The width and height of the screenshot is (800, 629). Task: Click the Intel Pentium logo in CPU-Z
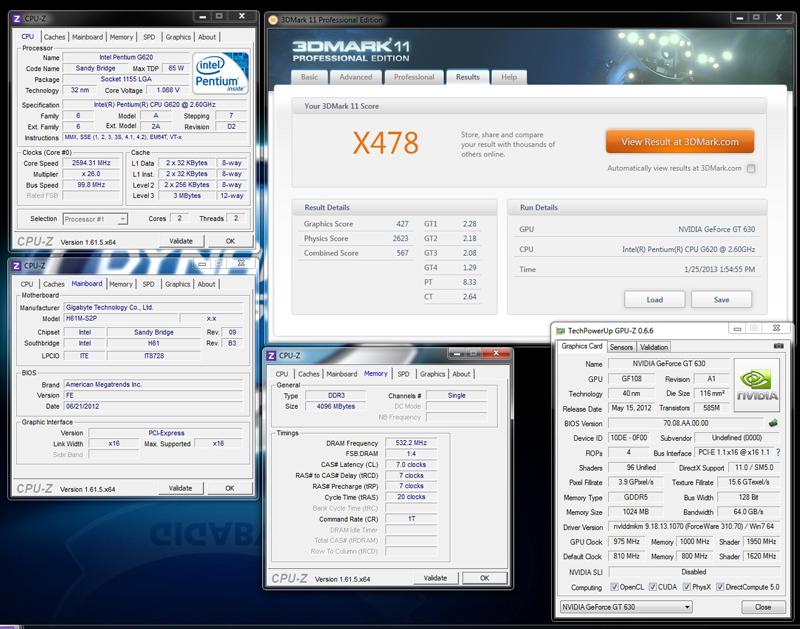[x=220, y=72]
